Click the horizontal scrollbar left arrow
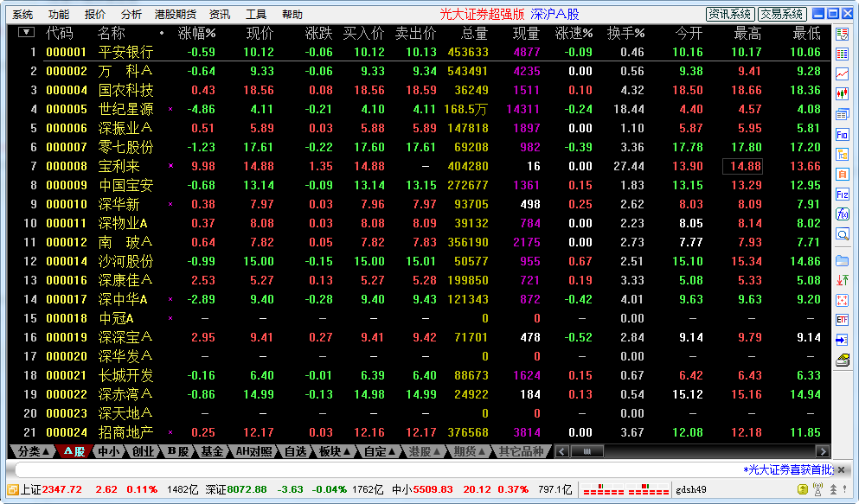 561,451
